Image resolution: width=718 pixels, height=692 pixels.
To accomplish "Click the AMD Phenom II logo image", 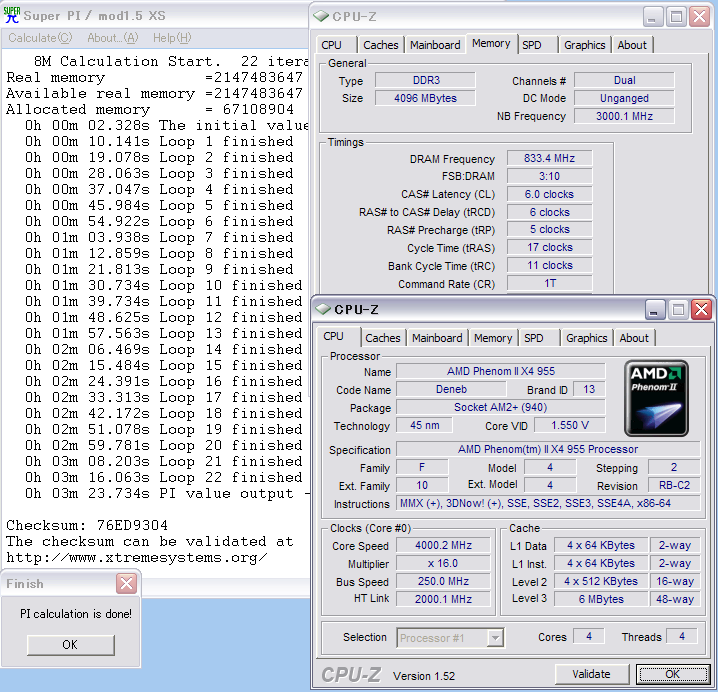I will pos(656,398).
